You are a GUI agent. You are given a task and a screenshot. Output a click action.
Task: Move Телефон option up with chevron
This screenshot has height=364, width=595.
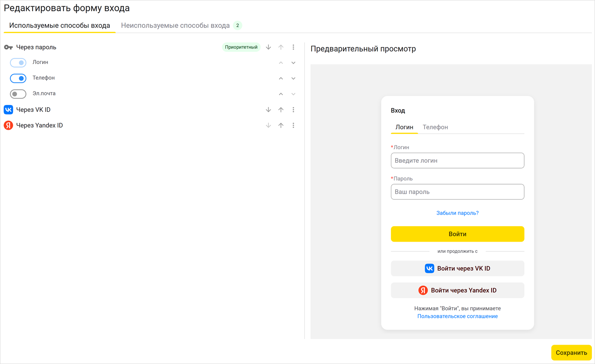[281, 78]
